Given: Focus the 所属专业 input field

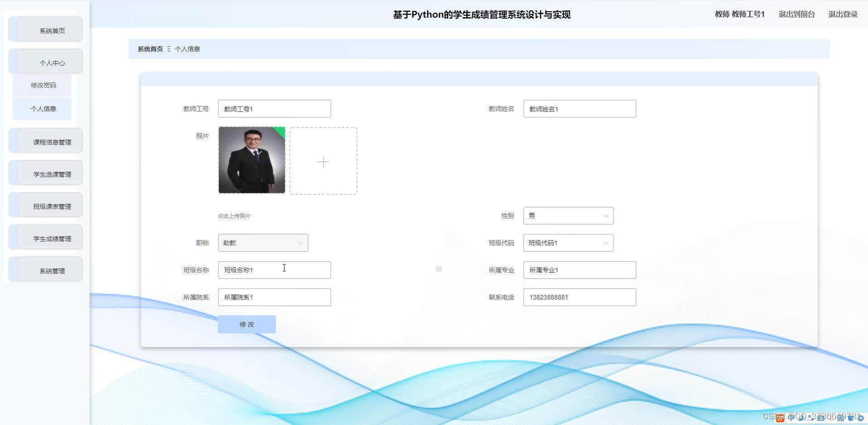Looking at the screenshot, I should 580,270.
